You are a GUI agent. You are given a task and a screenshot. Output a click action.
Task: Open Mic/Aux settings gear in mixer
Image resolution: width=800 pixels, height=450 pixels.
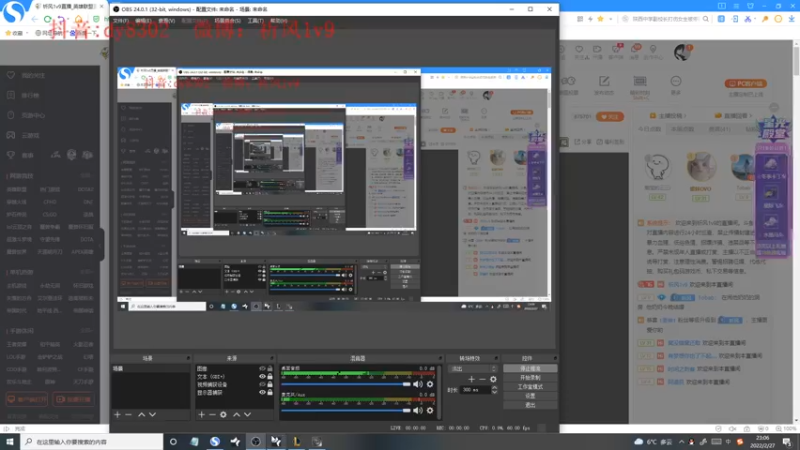[x=430, y=410]
